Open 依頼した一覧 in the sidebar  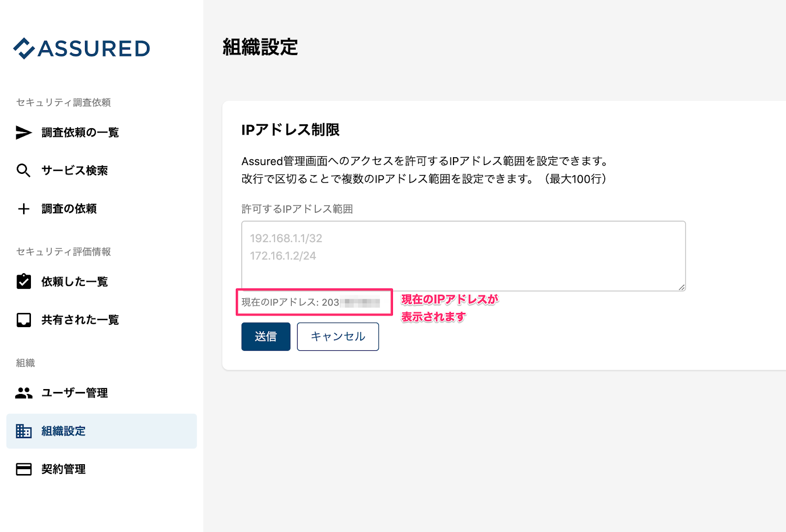pos(102,281)
